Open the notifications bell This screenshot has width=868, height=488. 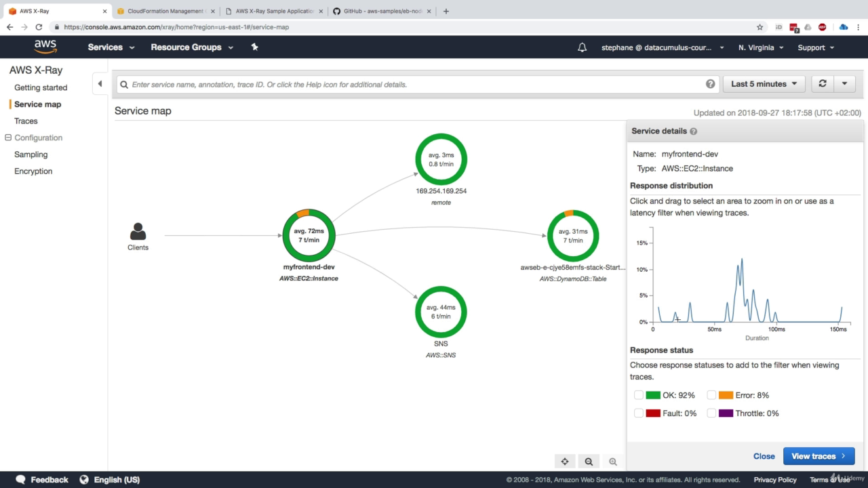pos(582,47)
